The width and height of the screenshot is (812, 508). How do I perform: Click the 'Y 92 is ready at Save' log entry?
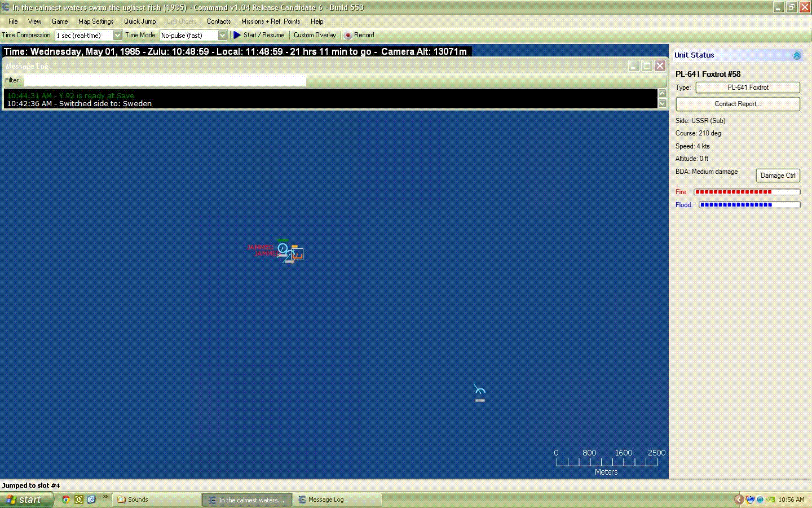(x=70, y=95)
